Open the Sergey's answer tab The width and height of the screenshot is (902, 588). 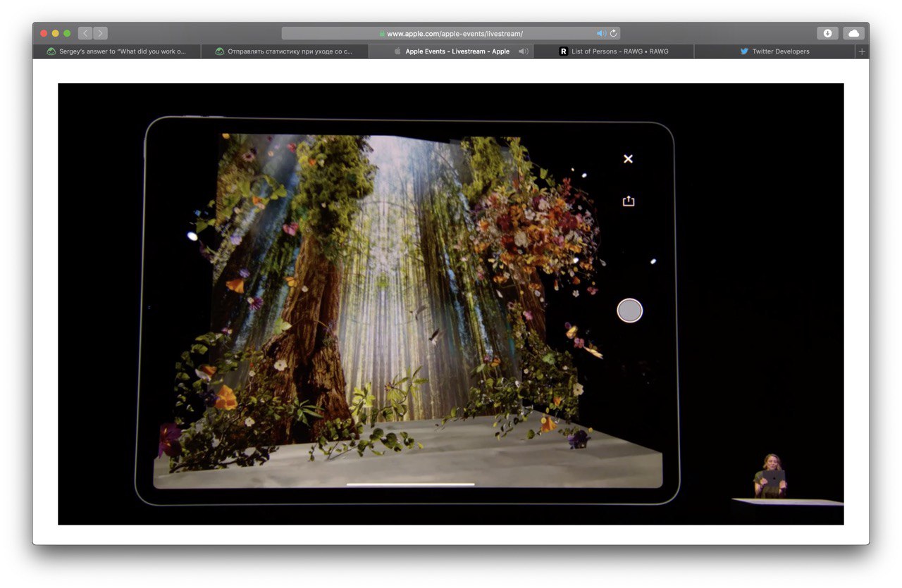coord(116,51)
